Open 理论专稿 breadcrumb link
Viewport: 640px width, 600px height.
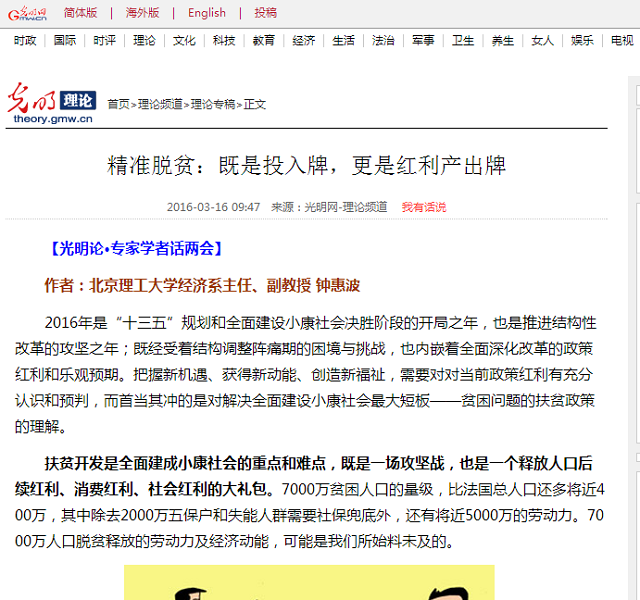[x=213, y=104]
